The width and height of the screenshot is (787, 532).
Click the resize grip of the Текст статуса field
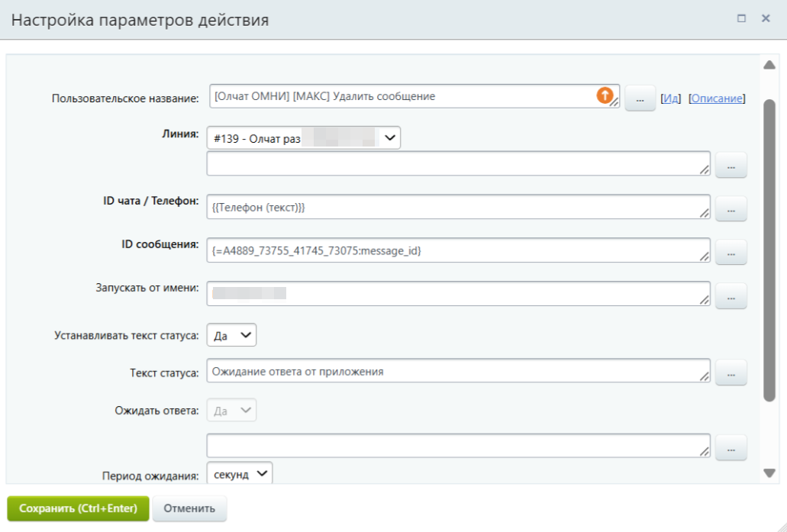tap(705, 377)
